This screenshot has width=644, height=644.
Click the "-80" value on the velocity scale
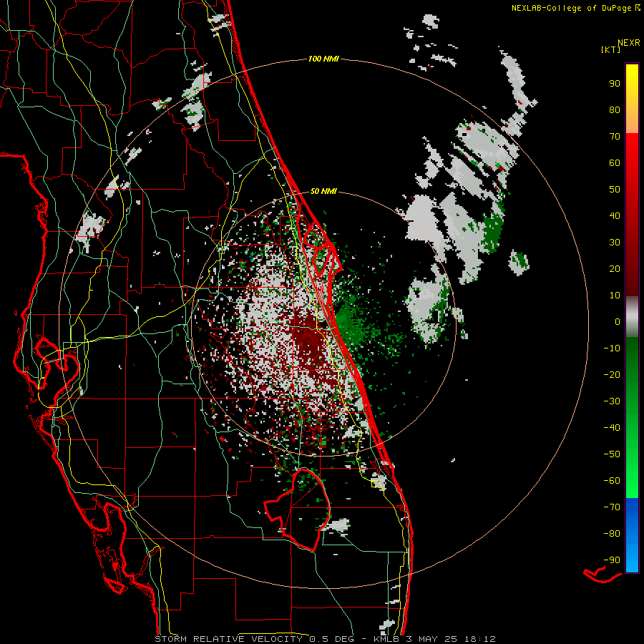coord(612,534)
